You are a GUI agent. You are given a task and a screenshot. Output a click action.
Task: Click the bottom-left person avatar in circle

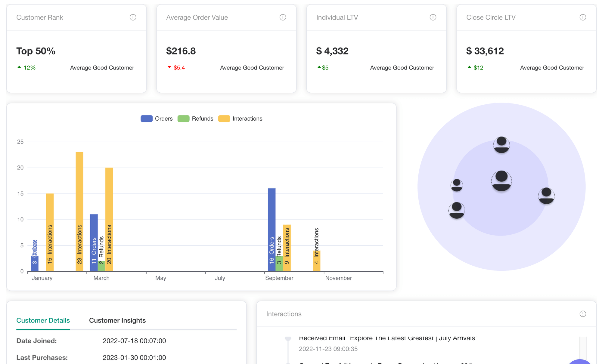pos(457,210)
